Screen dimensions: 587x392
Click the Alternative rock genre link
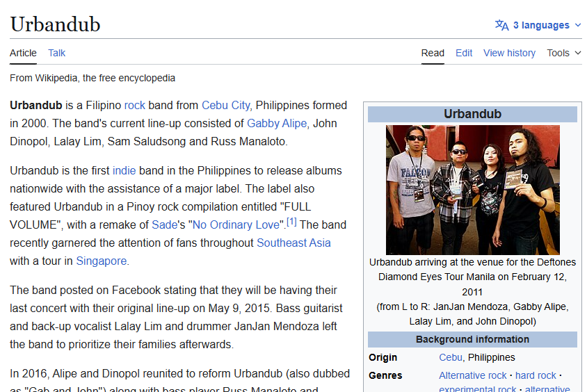[473, 375]
